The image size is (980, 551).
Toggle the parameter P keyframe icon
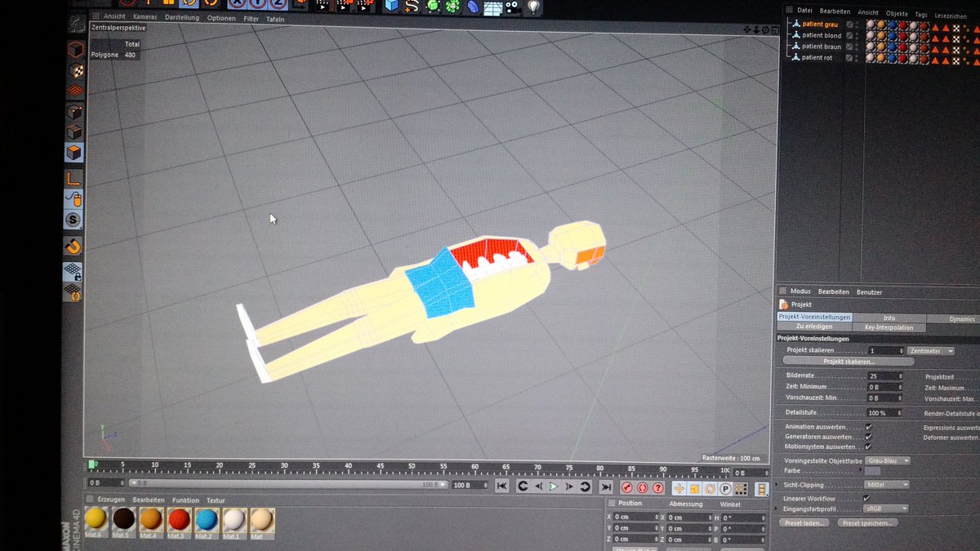click(x=725, y=488)
